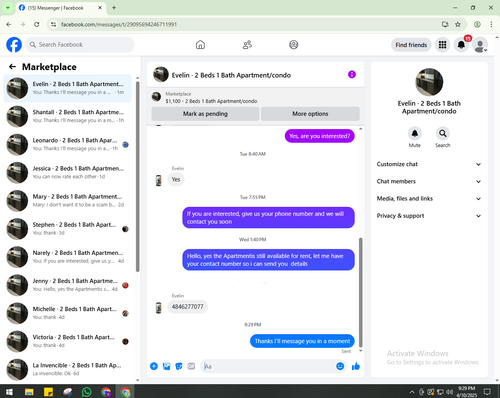500x398 pixels.
Task: Expand Media, files and links section
Action: coord(429,199)
